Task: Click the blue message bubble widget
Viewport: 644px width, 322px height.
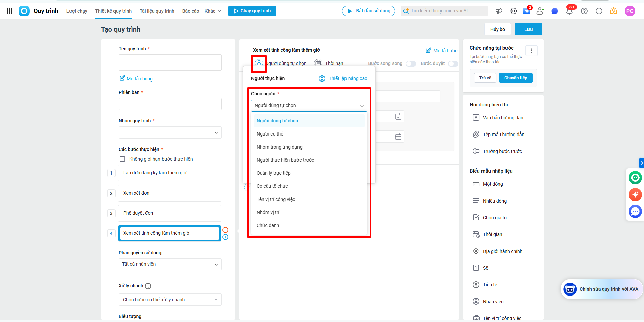Action: (x=635, y=211)
